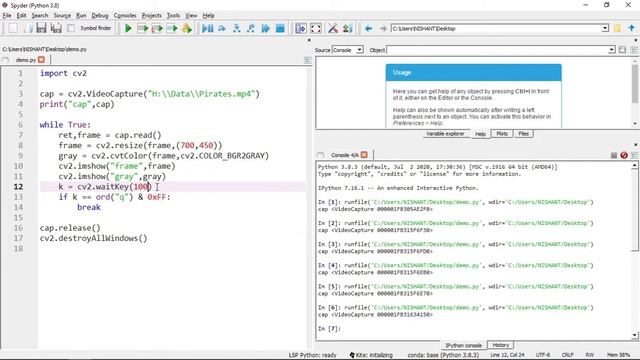This screenshot has width=640, height=360.
Task: Click the console vertical scrollbar
Action: (x=635, y=250)
